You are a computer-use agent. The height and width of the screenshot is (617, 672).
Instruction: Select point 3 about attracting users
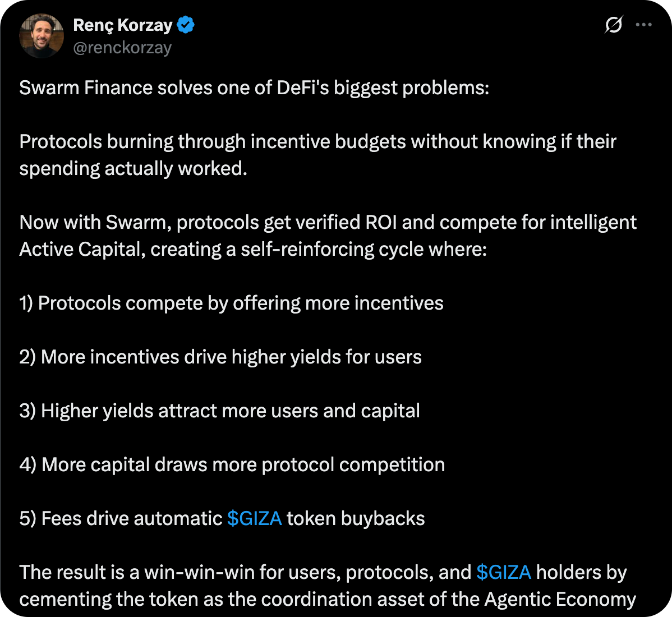pos(219,411)
